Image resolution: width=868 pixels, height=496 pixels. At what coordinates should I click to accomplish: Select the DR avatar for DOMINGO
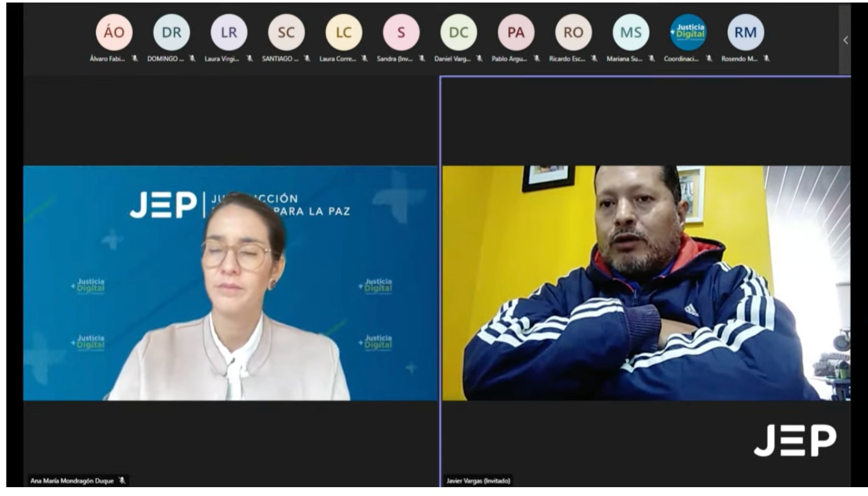click(172, 32)
